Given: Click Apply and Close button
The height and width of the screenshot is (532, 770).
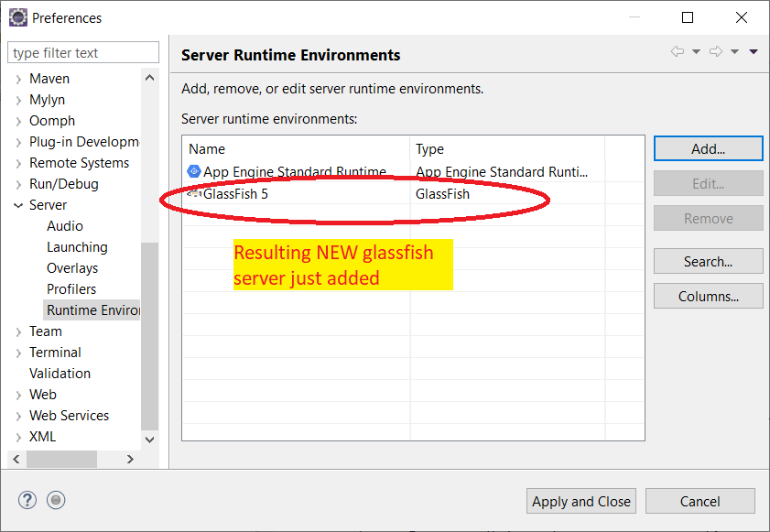Looking at the screenshot, I should click(x=581, y=501).
